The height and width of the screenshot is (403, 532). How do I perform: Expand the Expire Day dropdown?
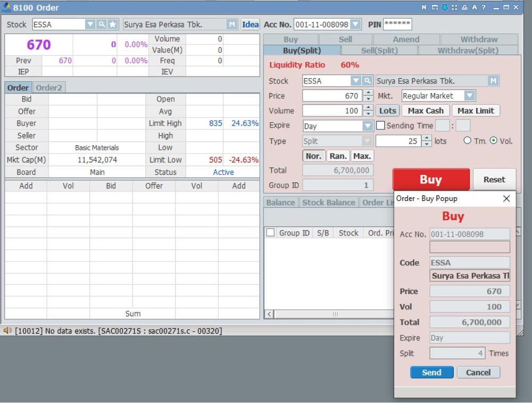point(368,127)
